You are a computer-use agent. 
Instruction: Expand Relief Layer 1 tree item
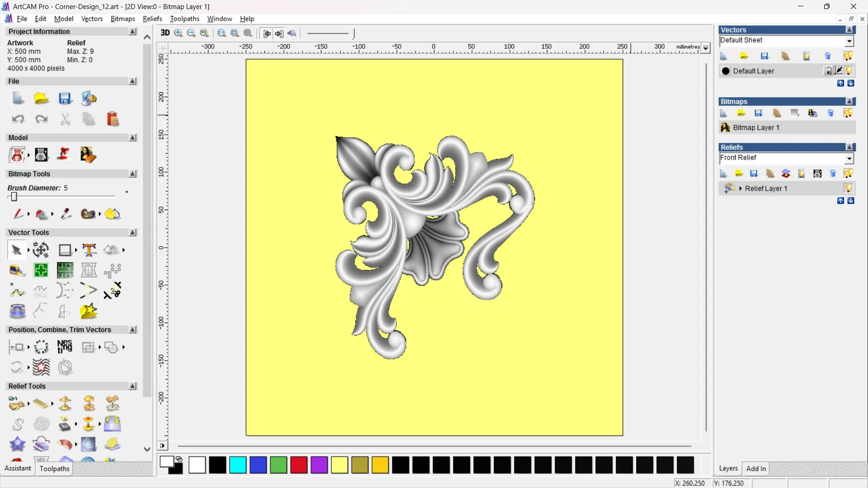(741, 188)
